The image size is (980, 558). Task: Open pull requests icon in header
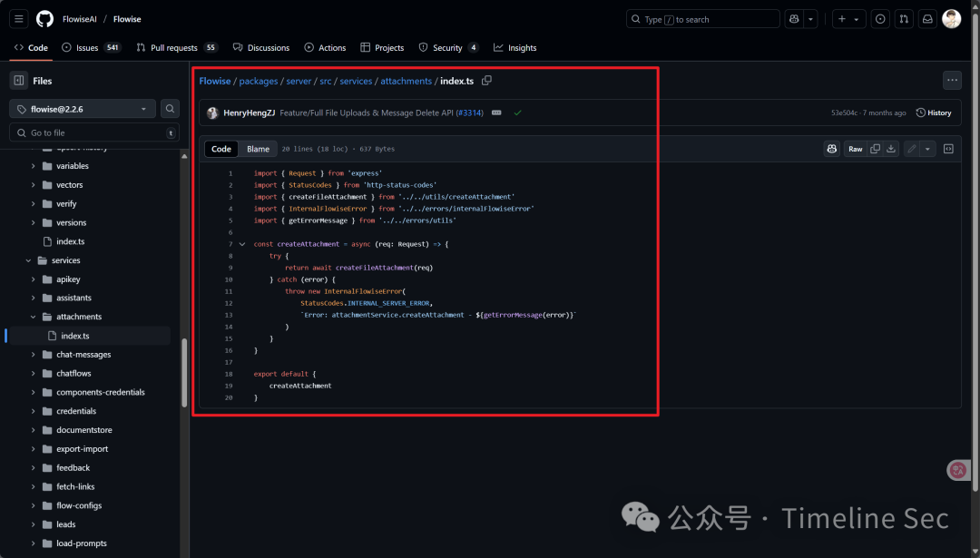tap(904, 19)
